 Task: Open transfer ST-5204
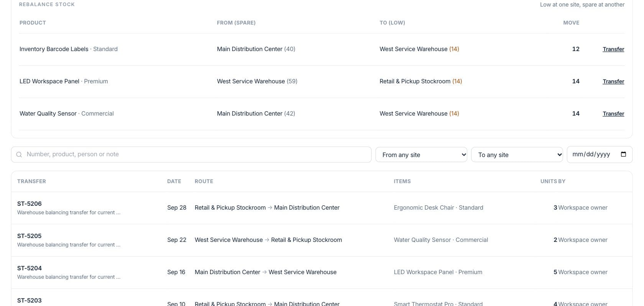(x=30, y=268)
